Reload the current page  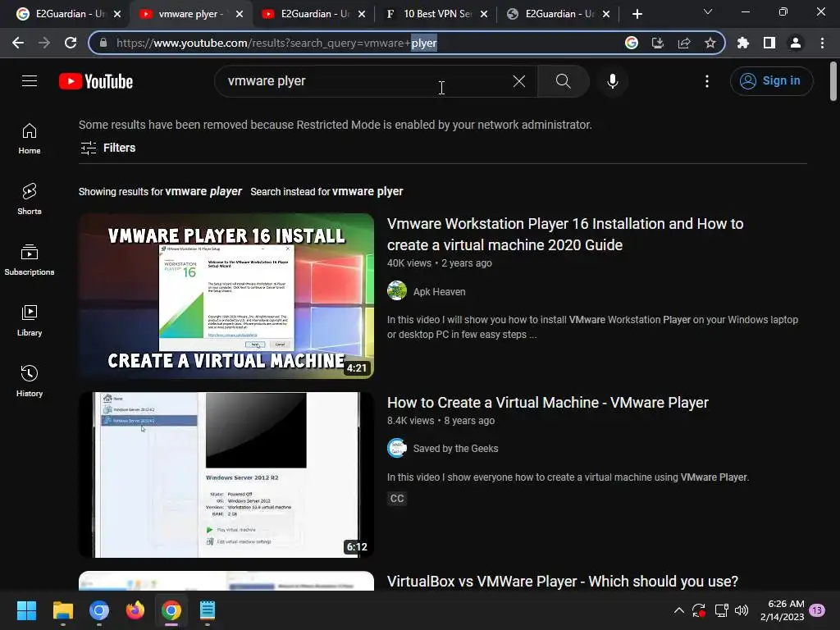click(x=71, y=43)
